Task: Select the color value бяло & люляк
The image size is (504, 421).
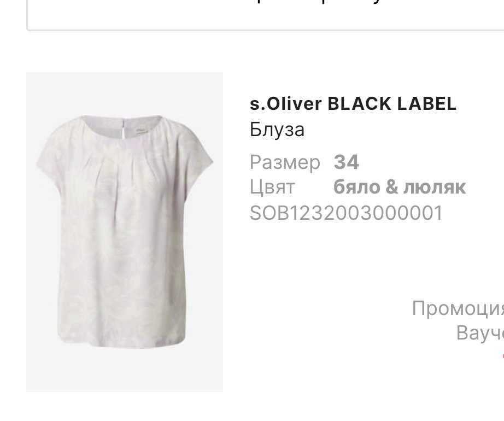Action: [x=400, y=187]
